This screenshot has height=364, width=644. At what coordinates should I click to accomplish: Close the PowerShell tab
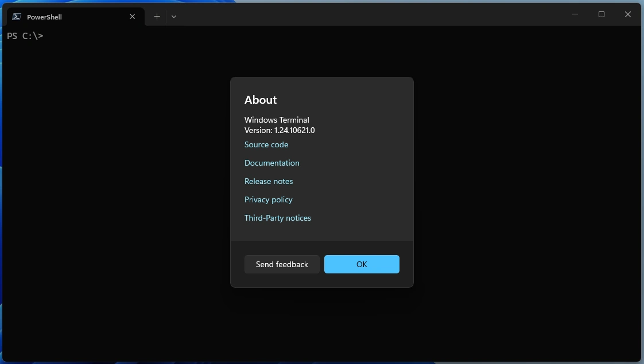pyautogui.click(x=133, y=17)
